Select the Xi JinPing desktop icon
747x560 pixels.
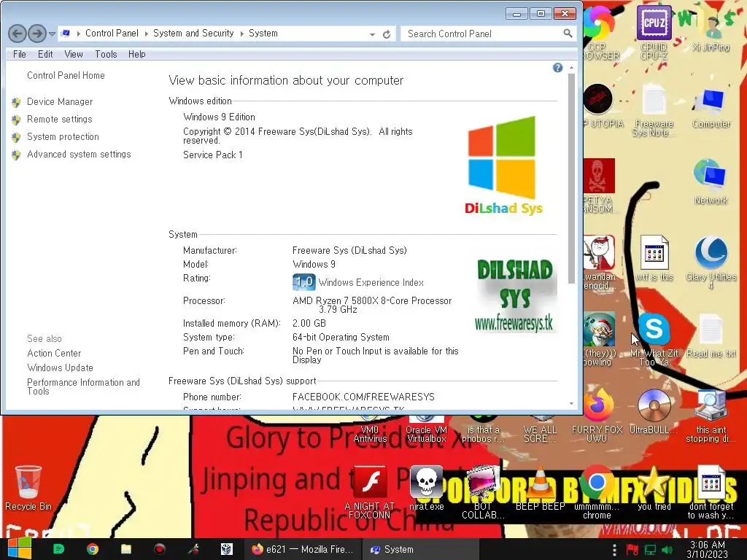[711, 28]
